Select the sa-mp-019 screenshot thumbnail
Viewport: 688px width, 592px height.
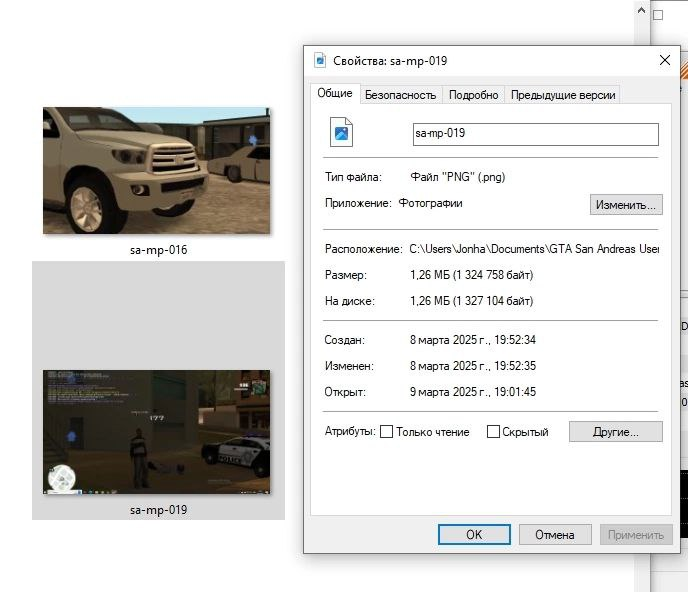tap(157, 431)
